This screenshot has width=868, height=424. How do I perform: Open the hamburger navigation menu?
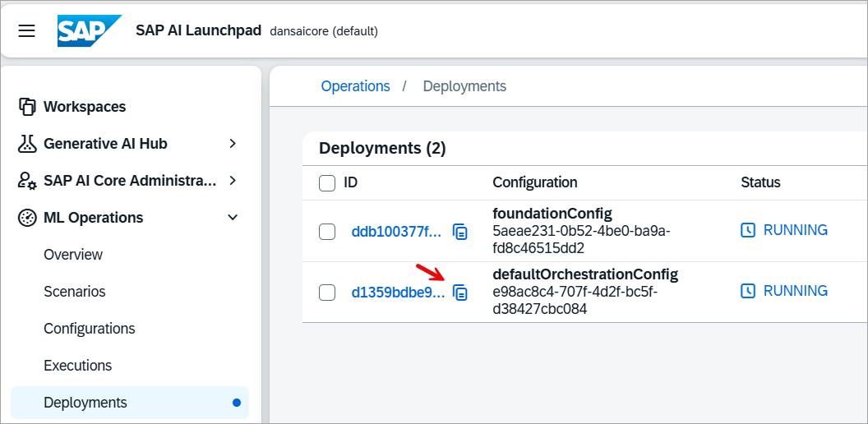coord(26,31)
